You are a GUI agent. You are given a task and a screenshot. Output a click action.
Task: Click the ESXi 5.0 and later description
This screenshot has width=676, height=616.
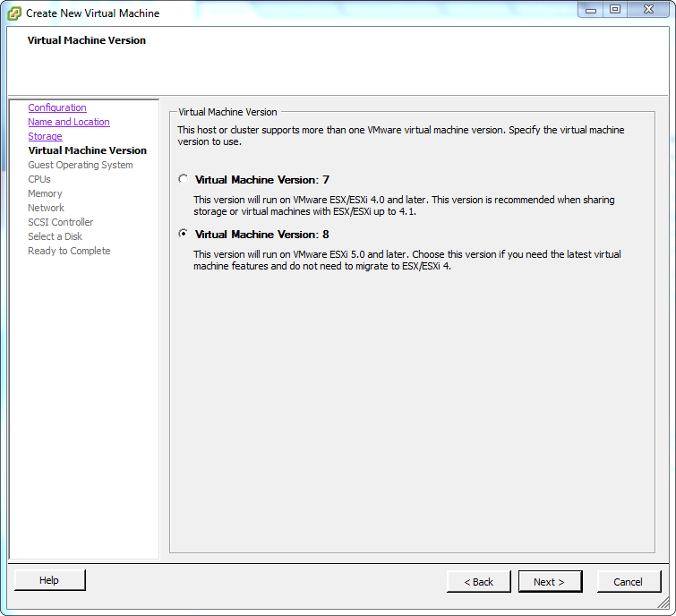point(407,260)
